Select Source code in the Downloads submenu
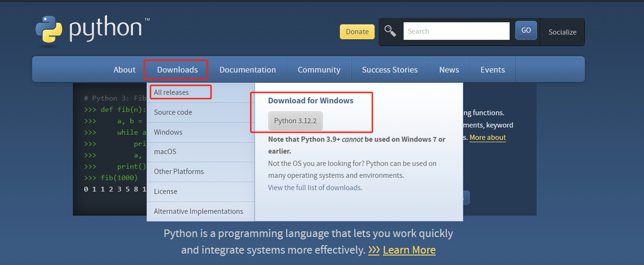 pyautogui.click(x=173, y=112)
